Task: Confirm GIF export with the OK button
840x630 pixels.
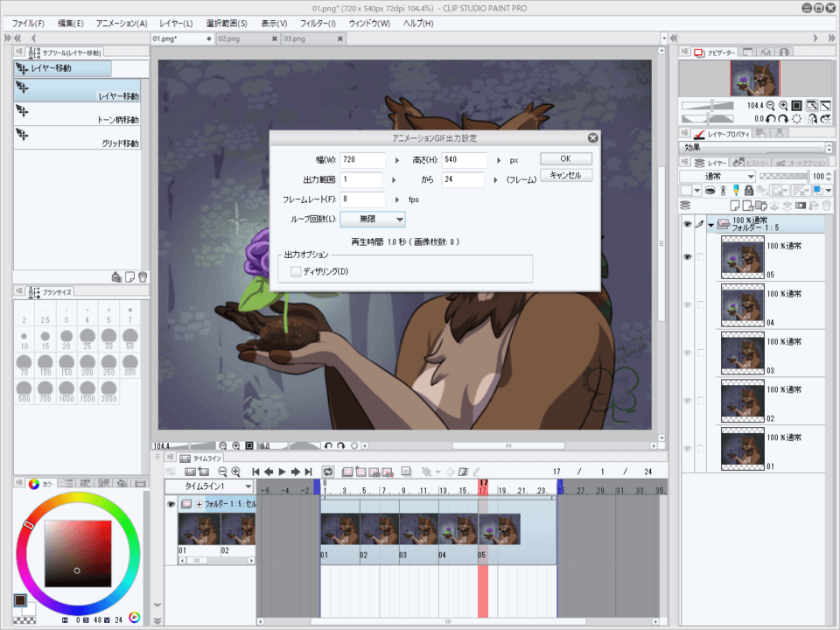Action: (x=565, y=158)
